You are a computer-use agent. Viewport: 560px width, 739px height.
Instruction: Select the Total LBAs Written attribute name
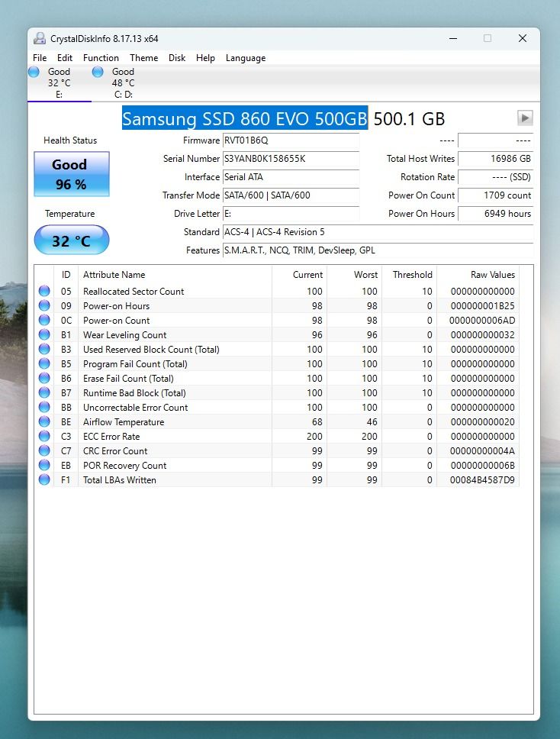120,480
